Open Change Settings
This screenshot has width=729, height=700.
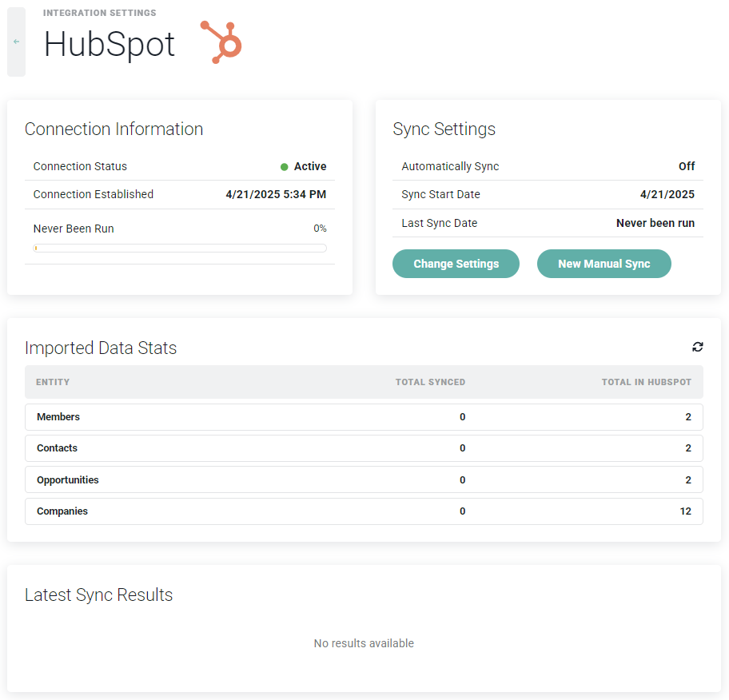tap(456, 264)
